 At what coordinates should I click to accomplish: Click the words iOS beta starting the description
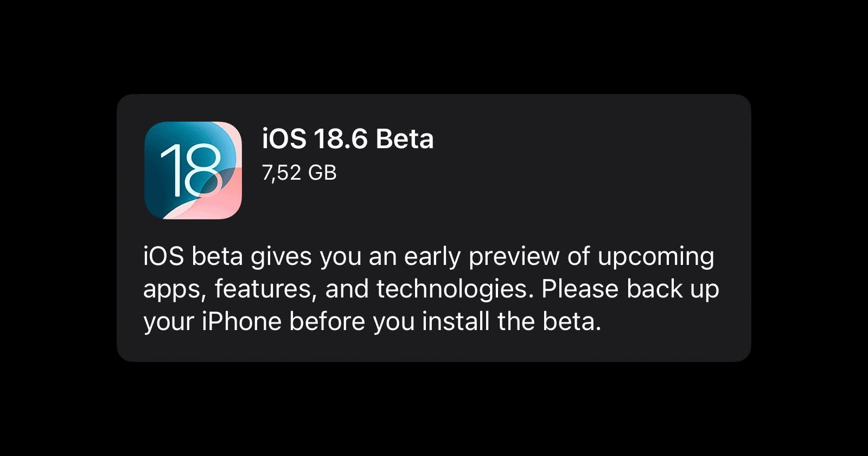[193, 257]
